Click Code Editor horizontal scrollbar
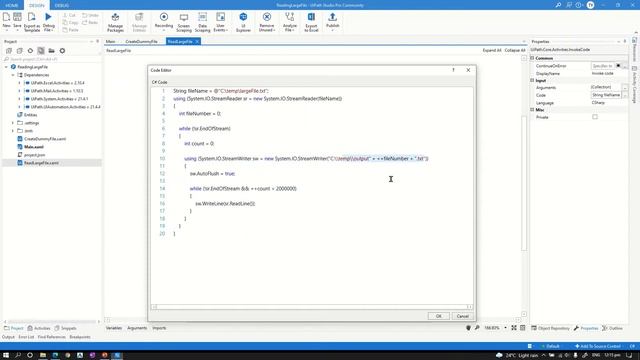The image size is (640, 360). click(312, 307)
